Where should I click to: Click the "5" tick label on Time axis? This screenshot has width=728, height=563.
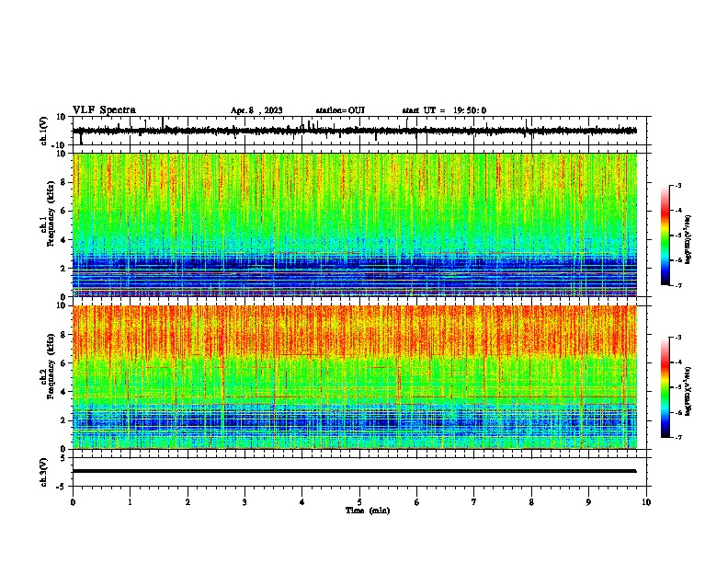tap(359, 502)
